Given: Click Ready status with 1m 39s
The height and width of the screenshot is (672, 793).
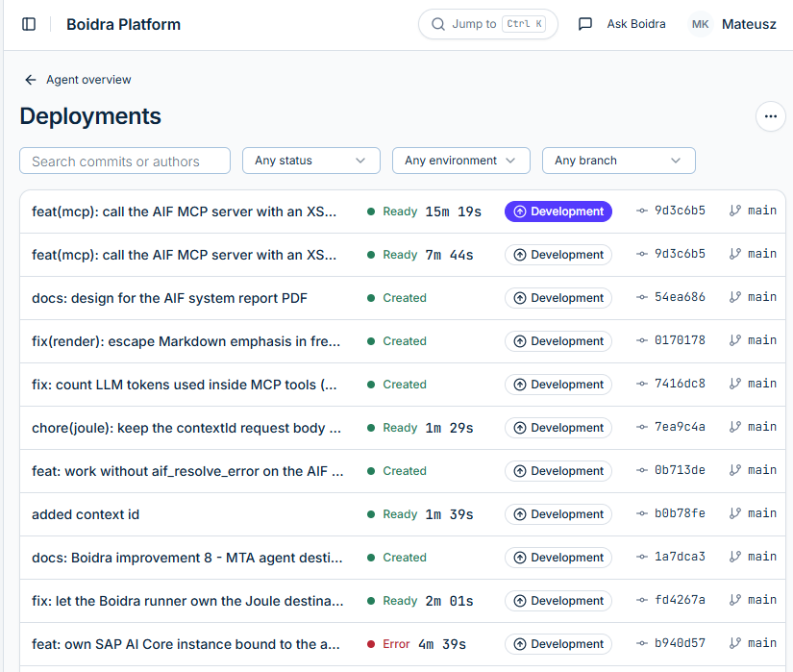Looking at the screenshot, I should [400, 514].
